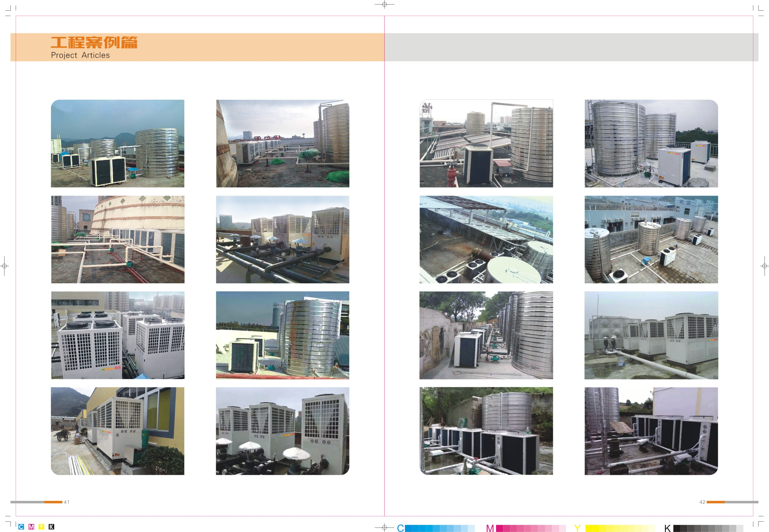The width and height of the screenshot is (769, 532).
Task: Open aerial photo with canopy and white tank lid
Action: point(486,239)
